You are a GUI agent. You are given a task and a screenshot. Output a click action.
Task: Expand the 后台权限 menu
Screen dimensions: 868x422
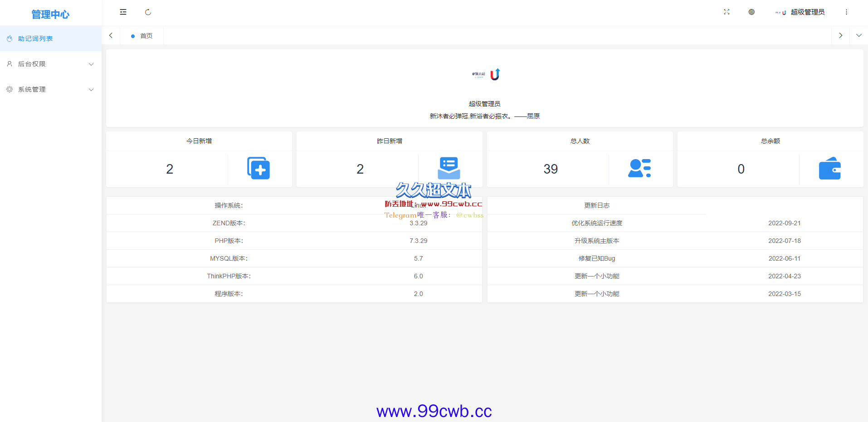(x=51, y=64)
